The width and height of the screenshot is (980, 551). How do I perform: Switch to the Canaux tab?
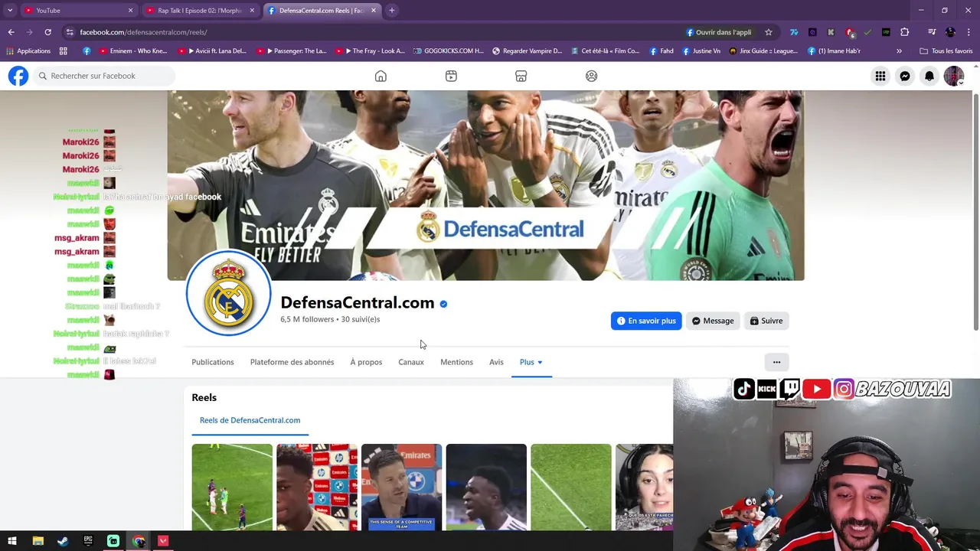point(410,362)
